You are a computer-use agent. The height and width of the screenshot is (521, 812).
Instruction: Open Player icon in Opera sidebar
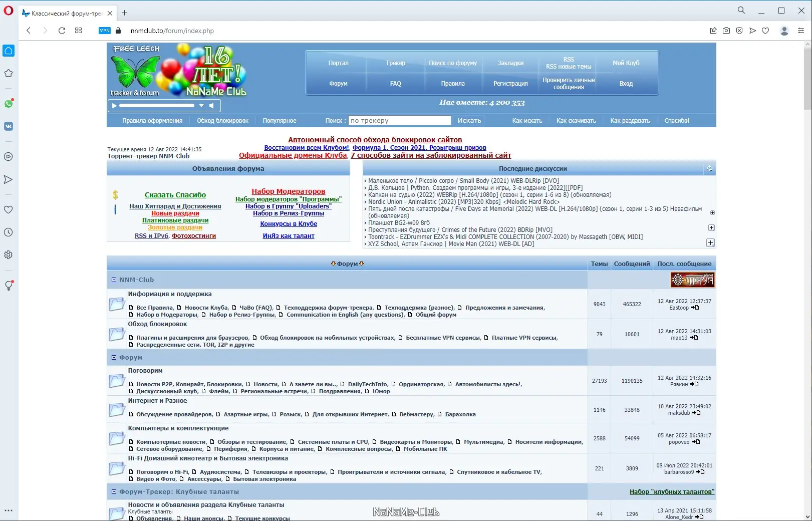9,157
